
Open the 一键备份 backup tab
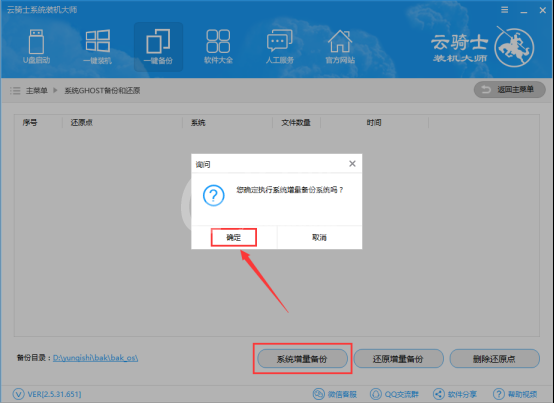tap(158, 47)
